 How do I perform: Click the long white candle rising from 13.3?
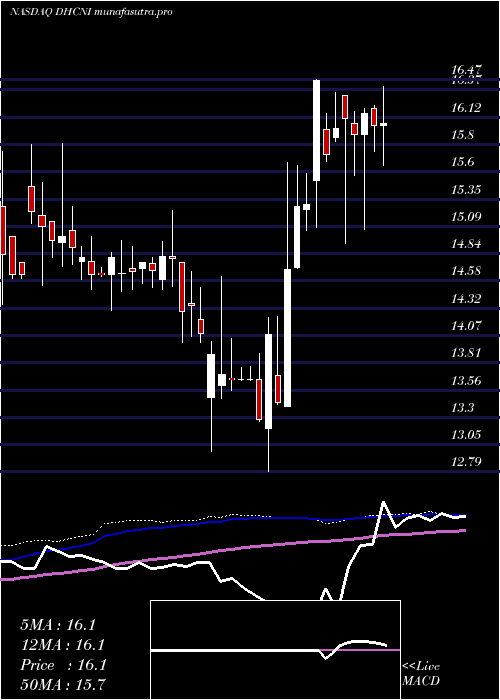pos(288,338)
